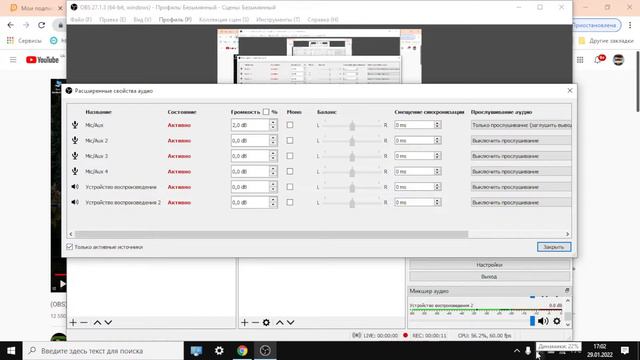Image resolution: width=640 pixels, height=360 pixels.
Task: Reload the browser page
Action: 42,25
